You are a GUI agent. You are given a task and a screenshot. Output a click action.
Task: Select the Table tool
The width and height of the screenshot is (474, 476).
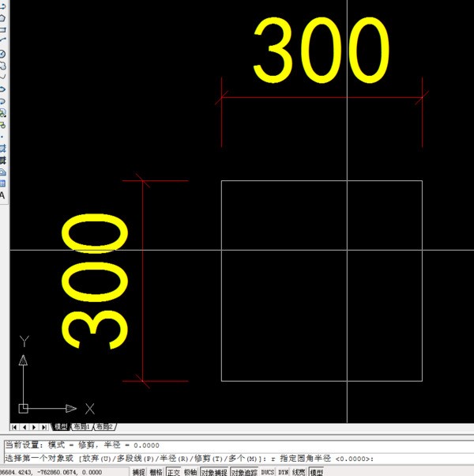(x=2, y=183)
